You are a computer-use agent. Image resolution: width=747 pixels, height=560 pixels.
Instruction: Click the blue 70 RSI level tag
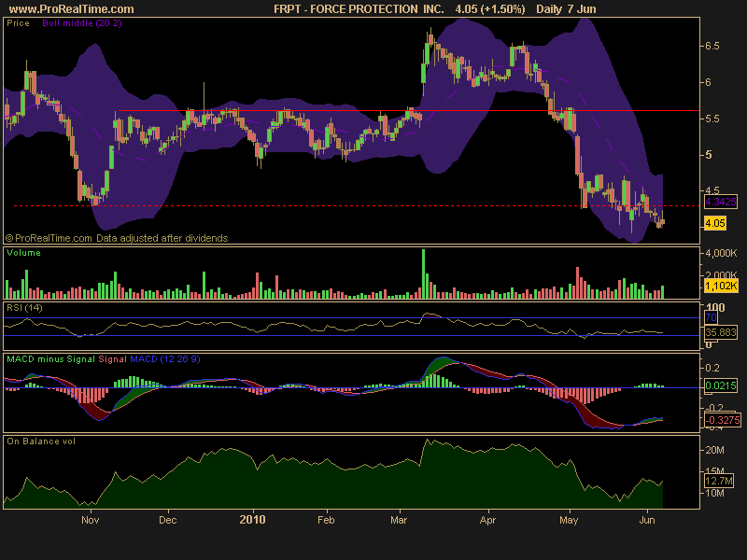(711, 317)
